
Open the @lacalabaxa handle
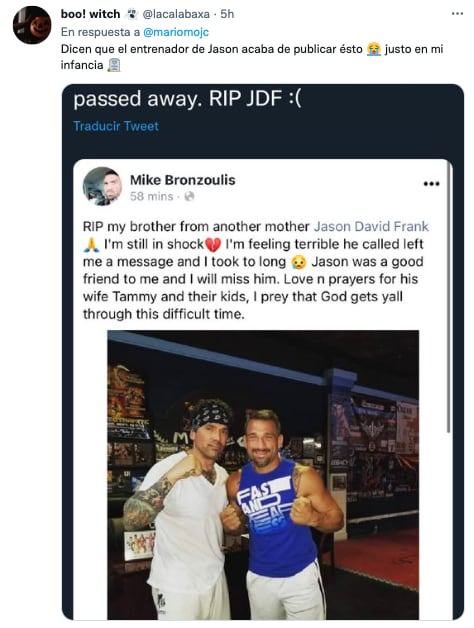pyautogui.click(x=176, y=14)
